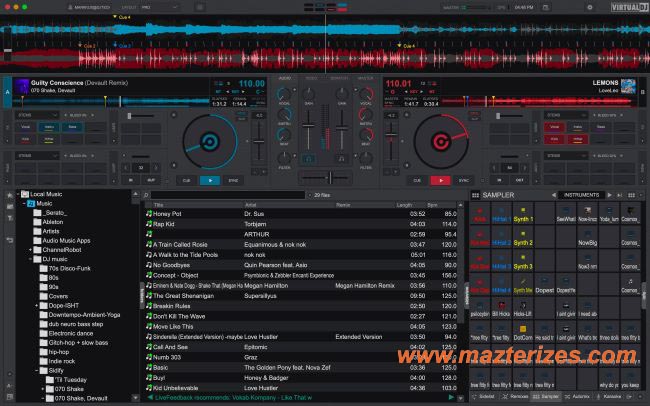Click left deck BEAT knob
The image size is (650, 406).
[x=284, y=134]
